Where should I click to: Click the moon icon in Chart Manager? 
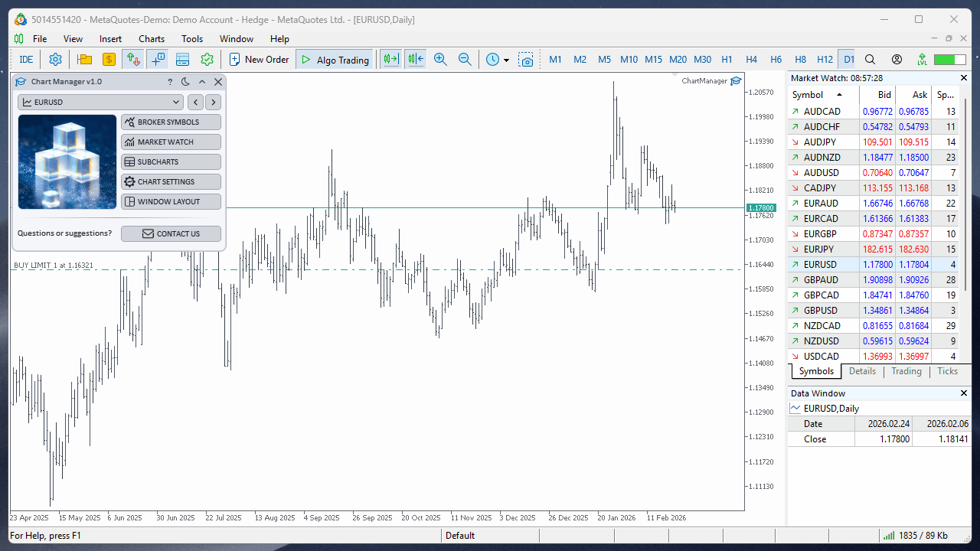click(185, 82)
